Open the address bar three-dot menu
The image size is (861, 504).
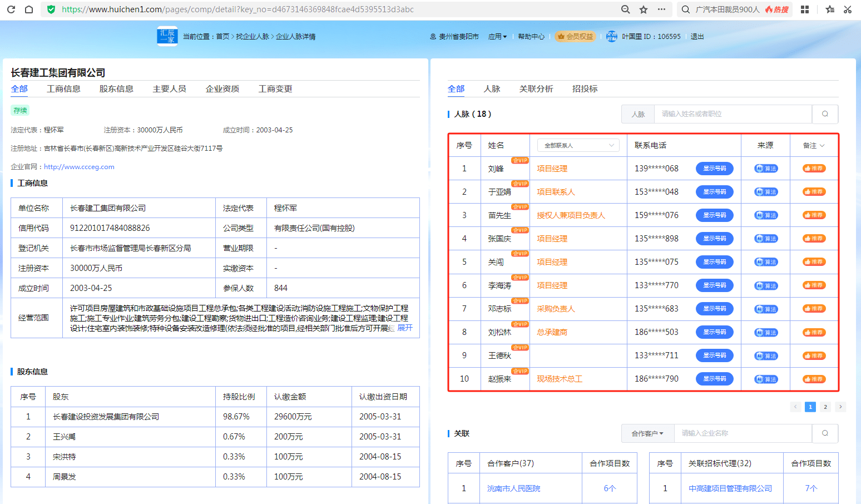coord(661,9)
